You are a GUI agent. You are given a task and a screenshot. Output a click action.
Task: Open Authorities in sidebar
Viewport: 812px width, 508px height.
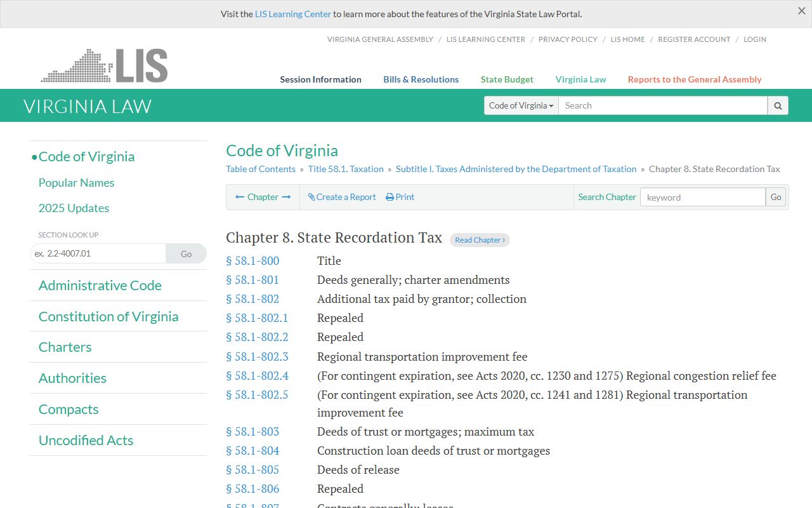pos(72,378)
